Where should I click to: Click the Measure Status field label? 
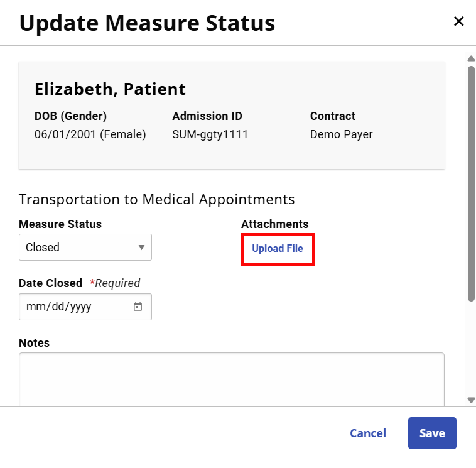point(60,224)
